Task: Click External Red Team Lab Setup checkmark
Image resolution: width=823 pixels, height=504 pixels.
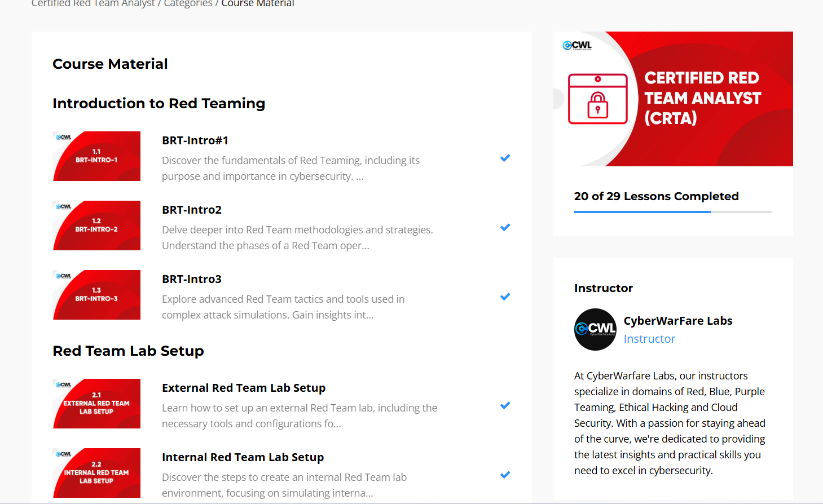Action: tap(505, 405)
